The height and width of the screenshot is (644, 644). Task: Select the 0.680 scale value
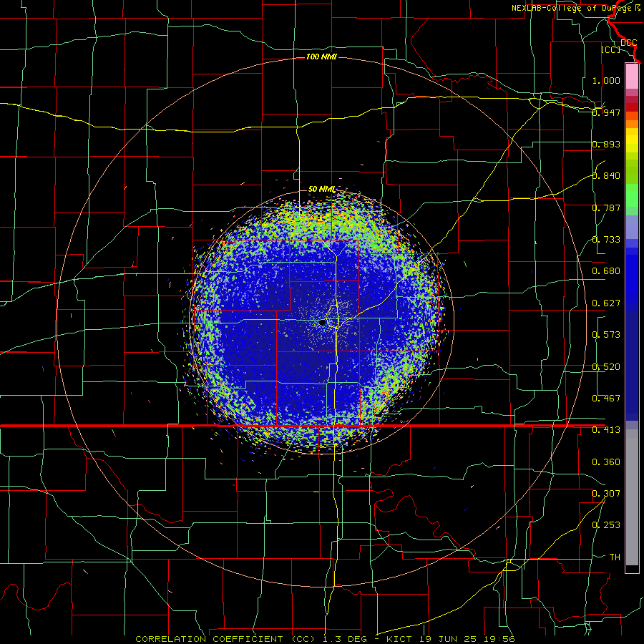(606, 271)
